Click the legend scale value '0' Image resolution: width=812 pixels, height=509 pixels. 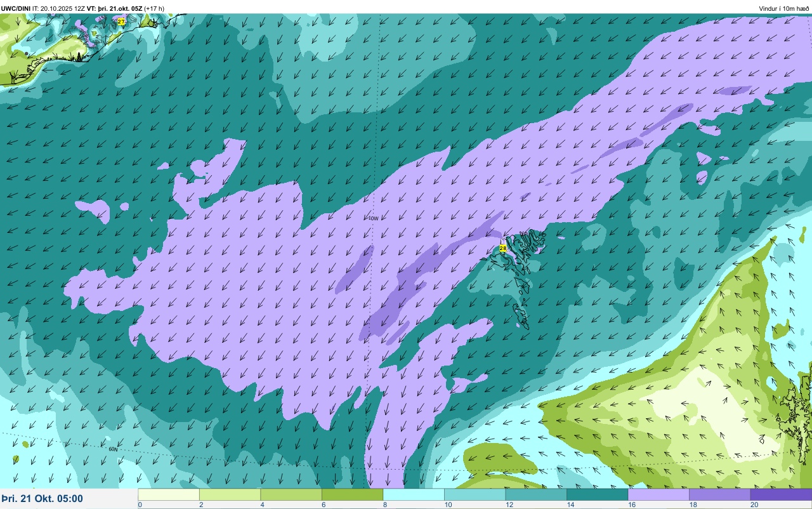140,505
